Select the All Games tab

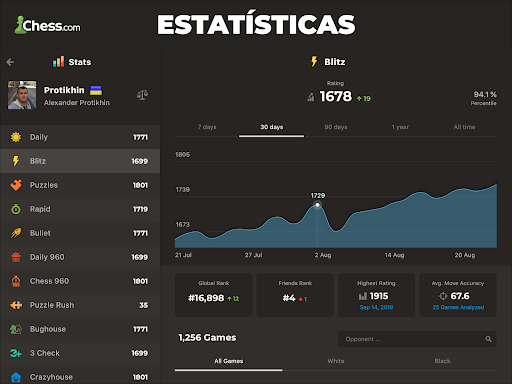tap(228, 361)
